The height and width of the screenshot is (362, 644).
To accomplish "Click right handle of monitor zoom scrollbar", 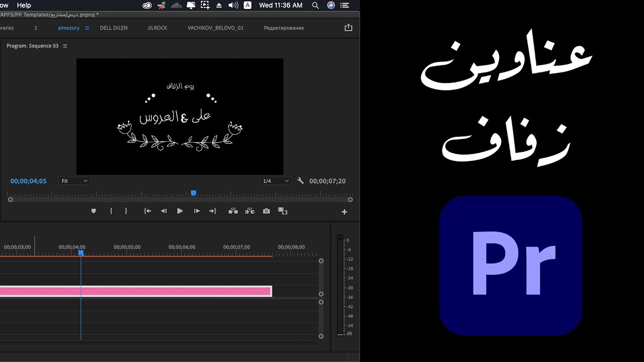I will 350,200.
